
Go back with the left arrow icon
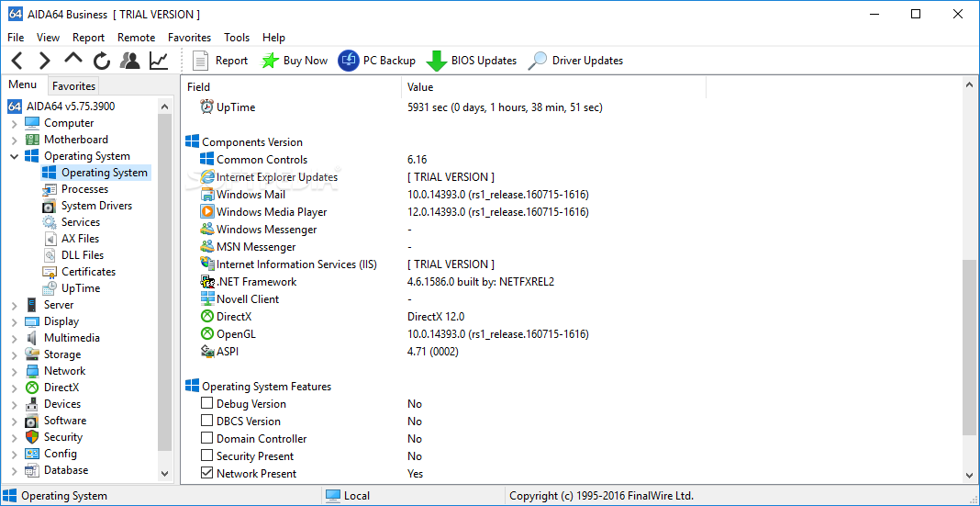point(17,61)
